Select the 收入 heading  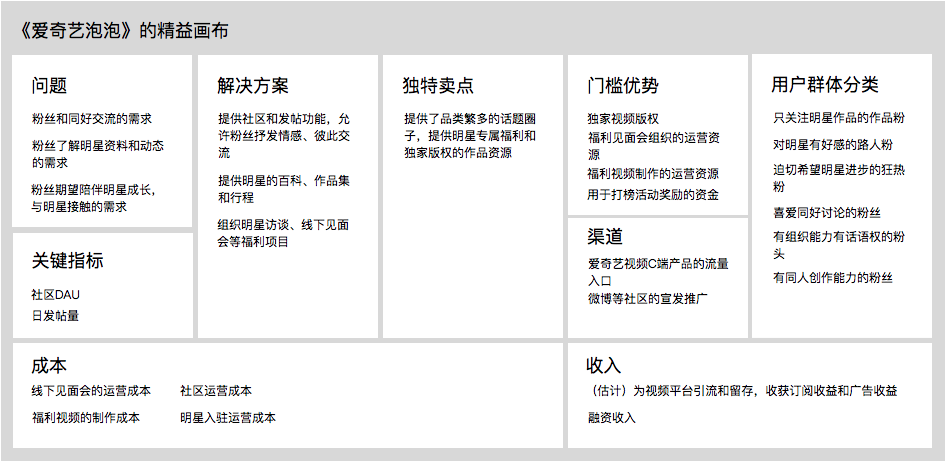[603, 365]
